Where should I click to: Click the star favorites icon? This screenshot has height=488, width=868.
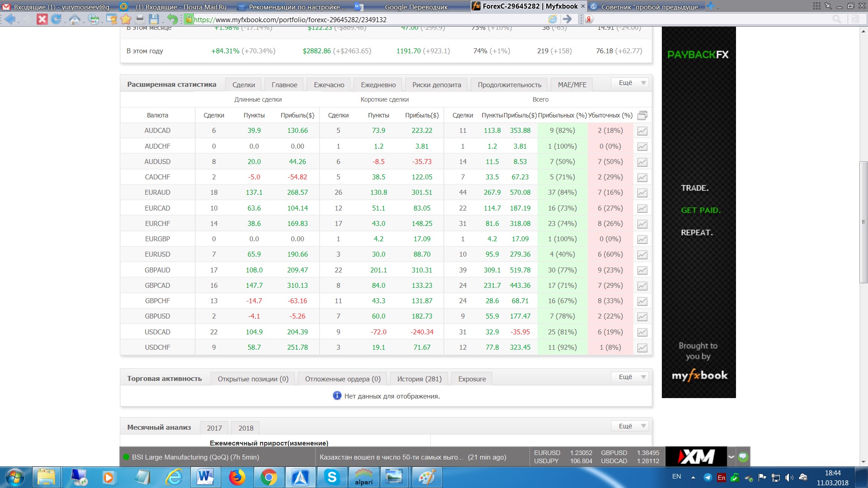tap(126, 19)
